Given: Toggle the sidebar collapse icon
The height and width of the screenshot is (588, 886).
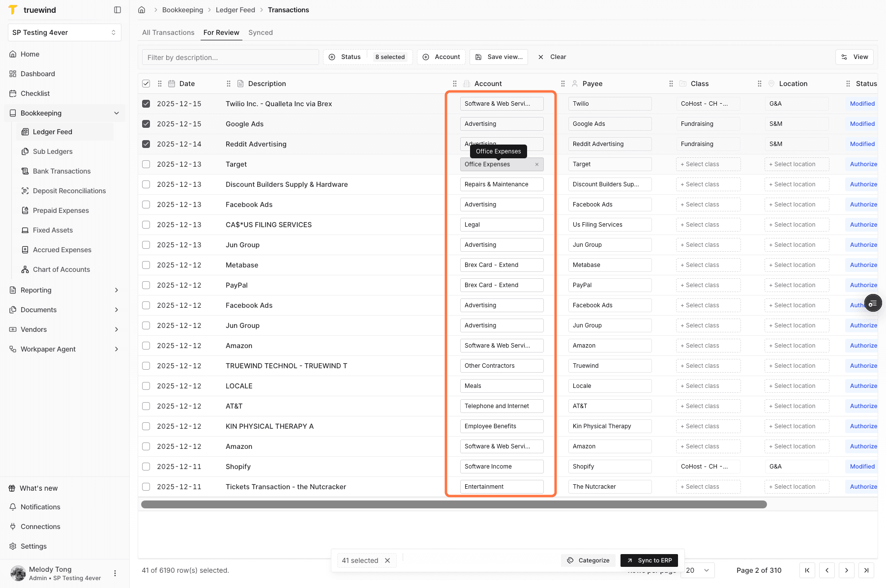Looking at the screenshot, I should click(x=118, y=10).
